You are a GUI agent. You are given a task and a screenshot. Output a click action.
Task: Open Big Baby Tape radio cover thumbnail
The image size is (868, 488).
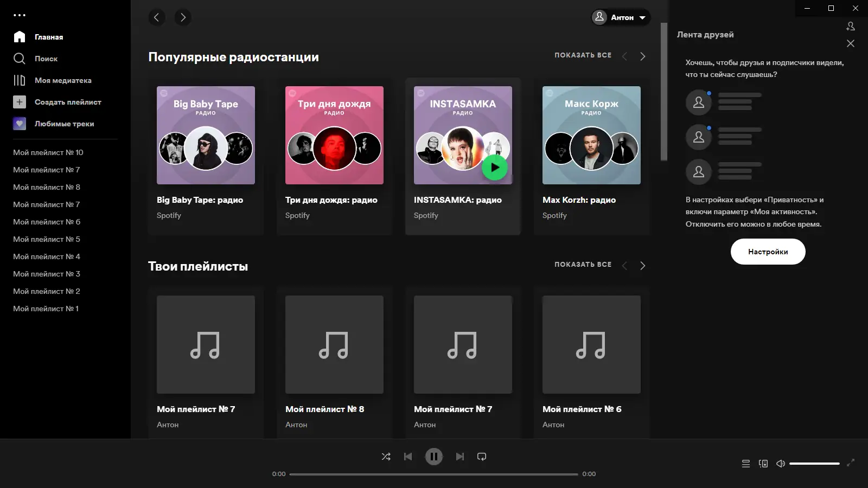coord(206,135)
